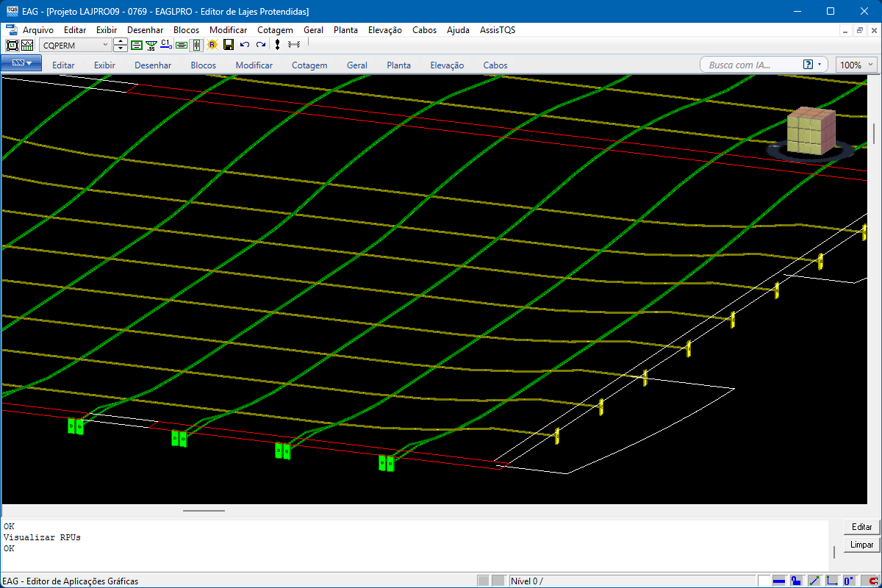Click the save diskette icon in toolbar
This screenshot has height=588, width=882.
coord(229,45)
